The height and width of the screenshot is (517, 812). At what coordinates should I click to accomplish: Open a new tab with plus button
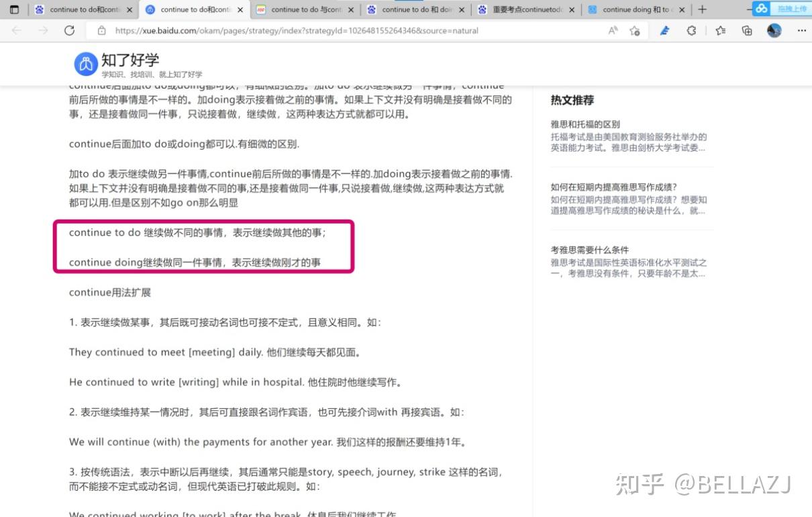coord(701,9)
